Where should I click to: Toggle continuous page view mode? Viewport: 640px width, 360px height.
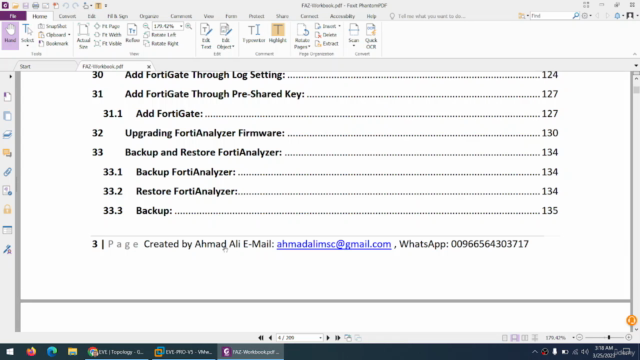pos(515,338)
